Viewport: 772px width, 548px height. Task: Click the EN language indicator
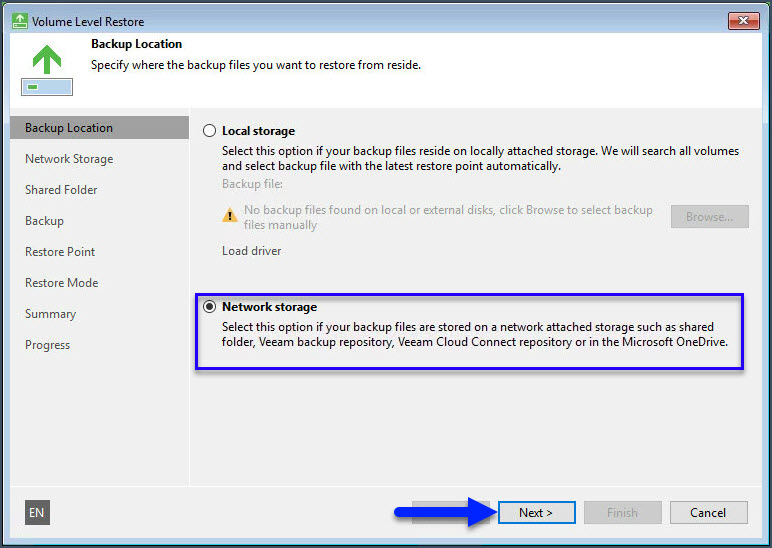37,513
